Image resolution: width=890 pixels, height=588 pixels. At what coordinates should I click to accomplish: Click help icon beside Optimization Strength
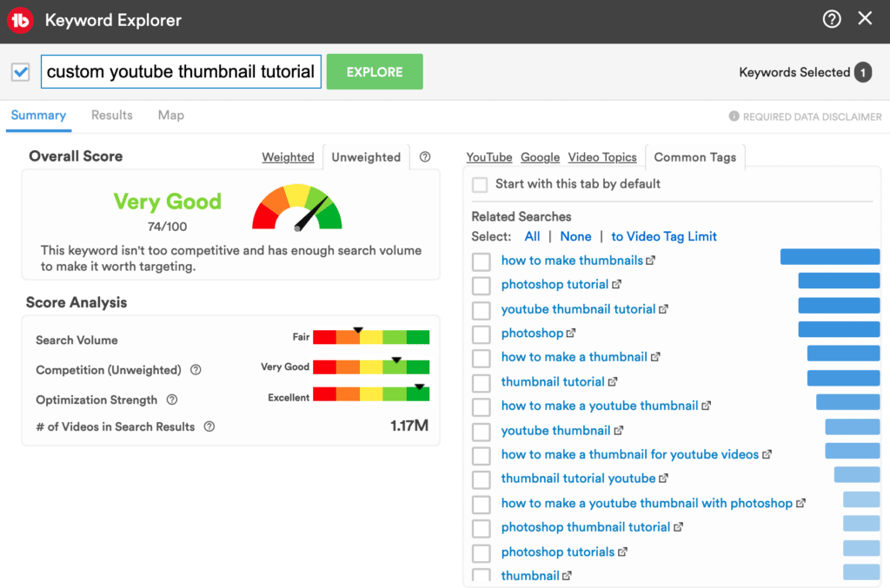pyautogui.click(x=172, y=400)
